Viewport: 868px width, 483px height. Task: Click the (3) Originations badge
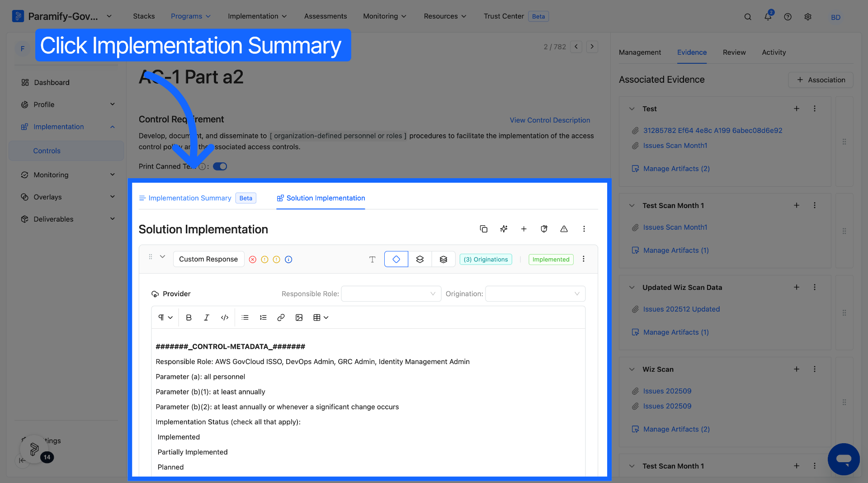486,259
